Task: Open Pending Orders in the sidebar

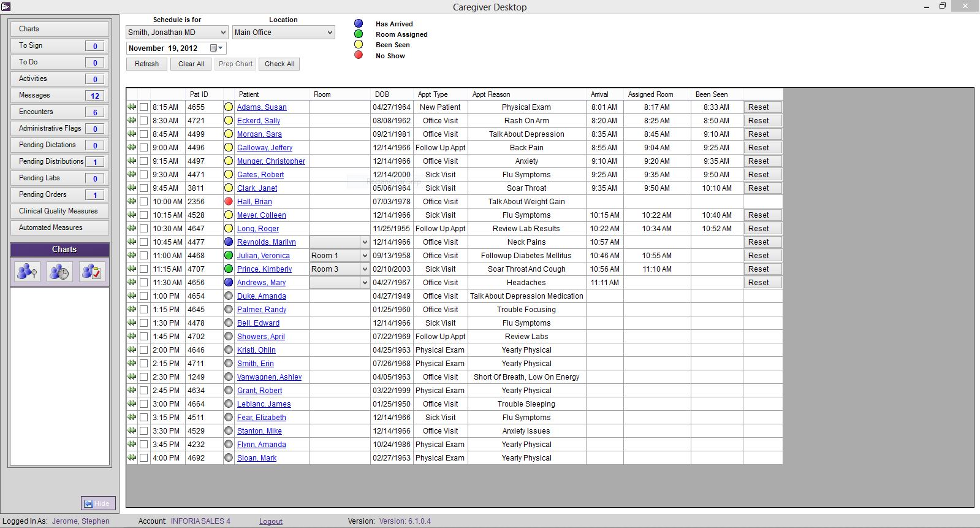Action: [x=59, y=195]
